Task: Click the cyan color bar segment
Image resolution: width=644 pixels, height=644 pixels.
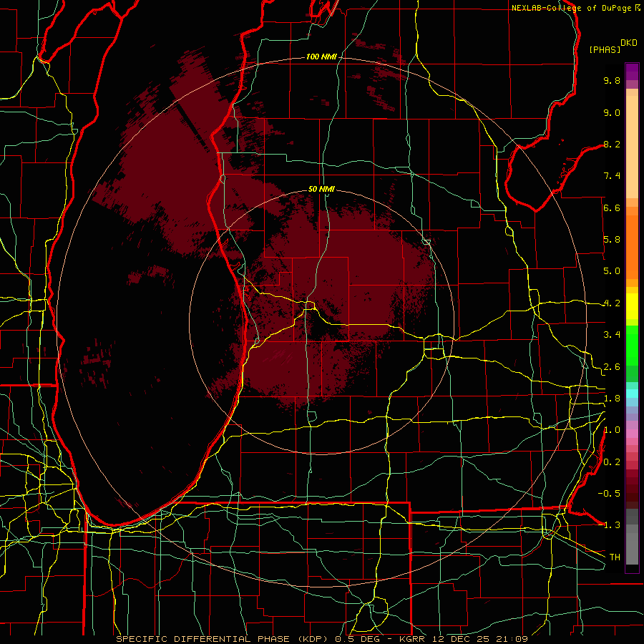Action: click(x=632, y=394)
